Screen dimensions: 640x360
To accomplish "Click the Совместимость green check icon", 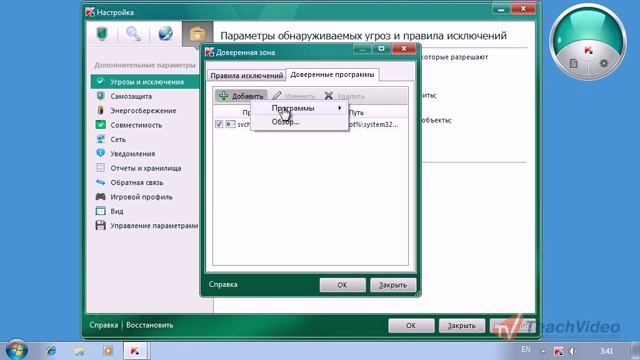I will (100, 124).
